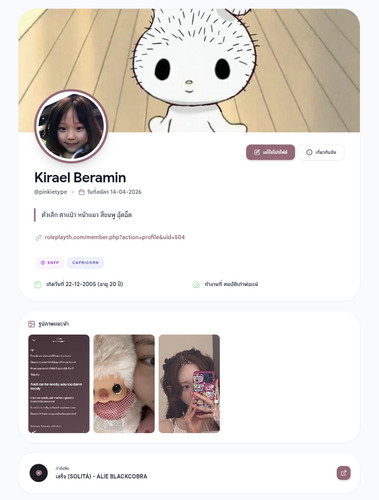Click the calendar icon beside join date
Screen dimensions: 379x500
81,192
